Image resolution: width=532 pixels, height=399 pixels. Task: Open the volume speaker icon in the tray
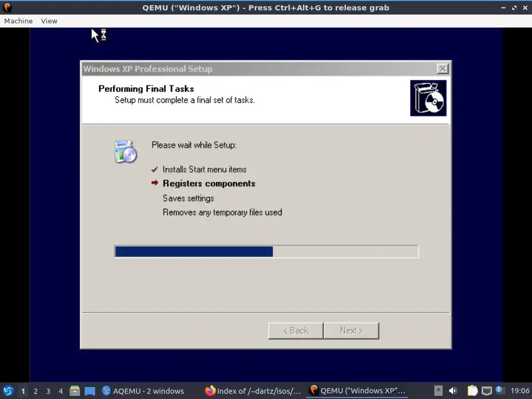[x=453, y=391]
